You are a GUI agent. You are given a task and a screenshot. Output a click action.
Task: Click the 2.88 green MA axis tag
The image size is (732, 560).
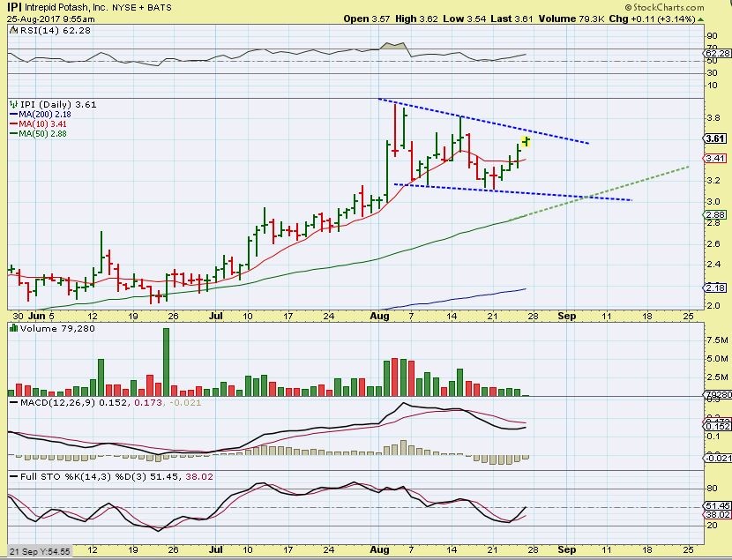715,214
